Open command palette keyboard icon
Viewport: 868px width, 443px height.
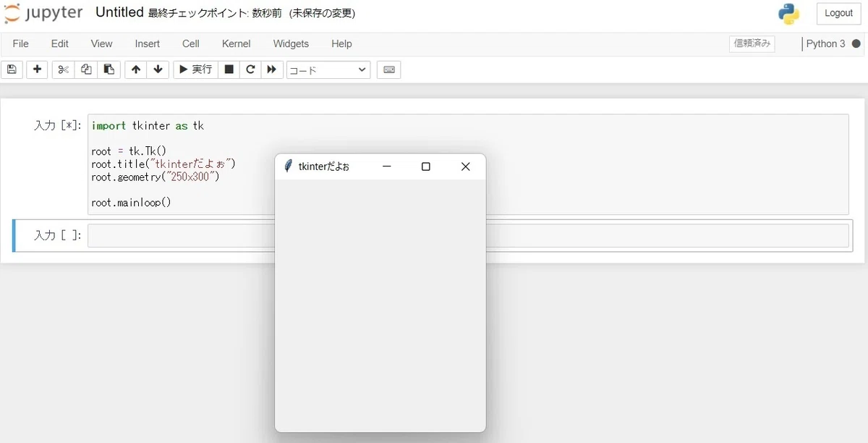pos(388,69)
